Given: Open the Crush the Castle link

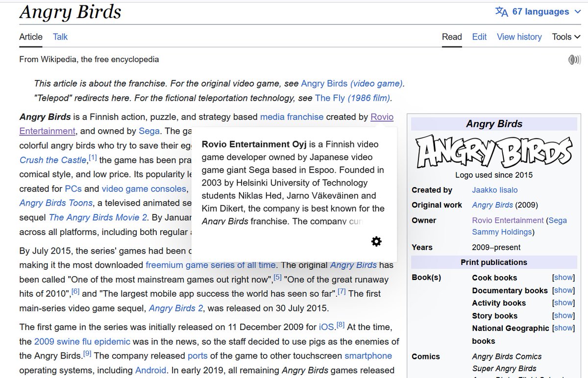Looking at the screenshot, I should click(53, 160).
